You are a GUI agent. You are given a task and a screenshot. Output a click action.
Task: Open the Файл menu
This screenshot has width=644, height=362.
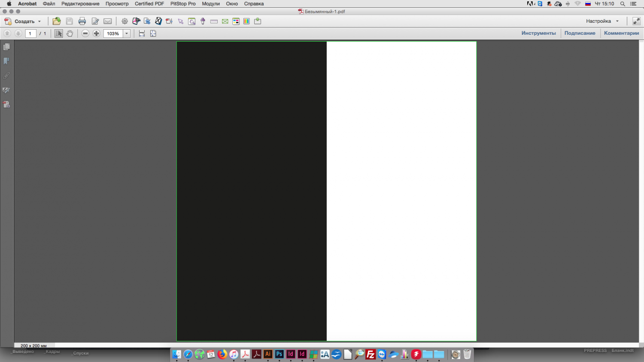click(49, 4)
